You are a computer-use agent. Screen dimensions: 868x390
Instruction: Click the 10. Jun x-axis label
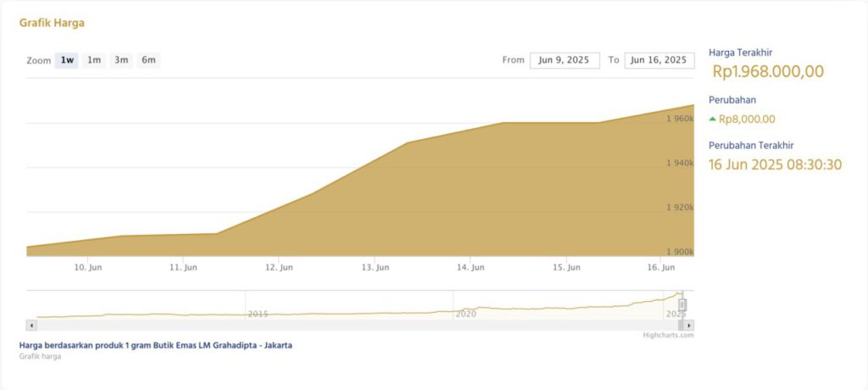(88, 267)
